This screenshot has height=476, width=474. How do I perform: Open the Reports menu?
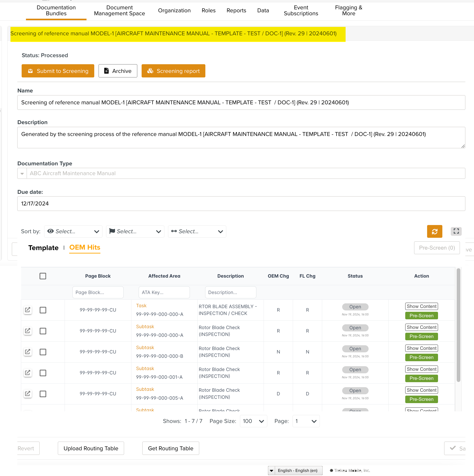click(236, 10)
